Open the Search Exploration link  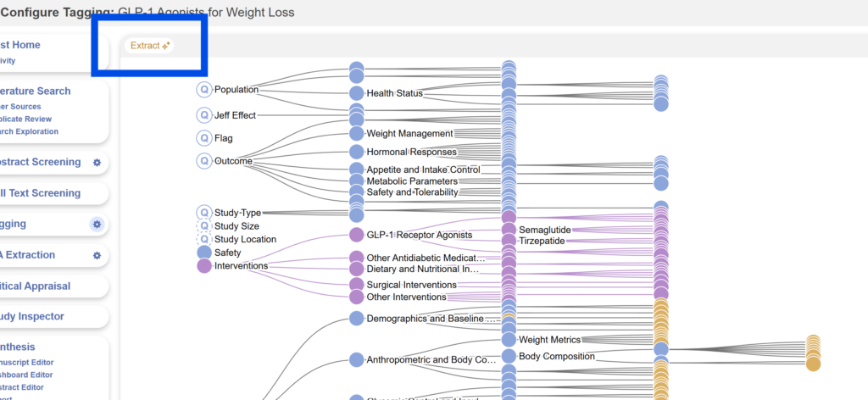click(x=29, y=131)
